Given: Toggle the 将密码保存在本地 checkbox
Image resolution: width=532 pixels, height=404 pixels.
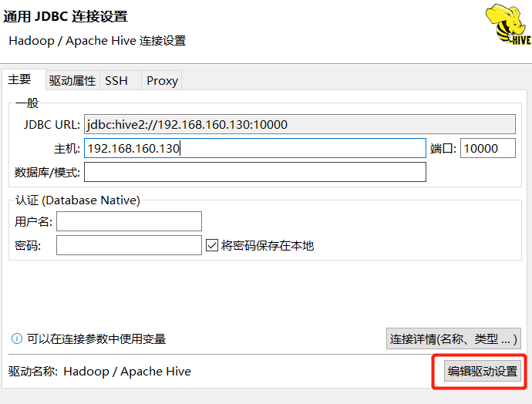Looking at the screenshot, I should coord(212,245).
